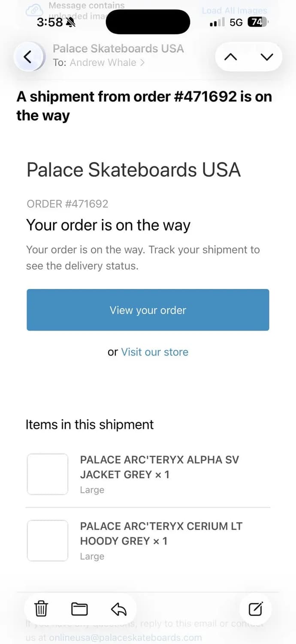The image size is (296, 644).
Task: Open the Visit our store link
Action: pos(154,352)
